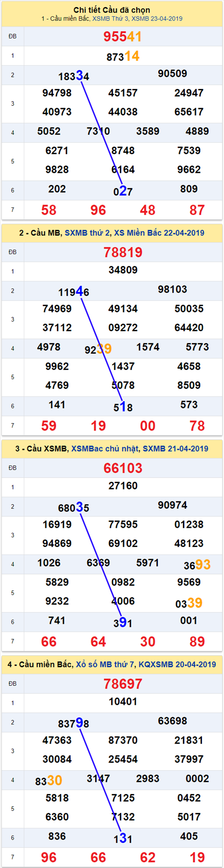Select the number 9662
224x868 pixels.
click(189, 170)
